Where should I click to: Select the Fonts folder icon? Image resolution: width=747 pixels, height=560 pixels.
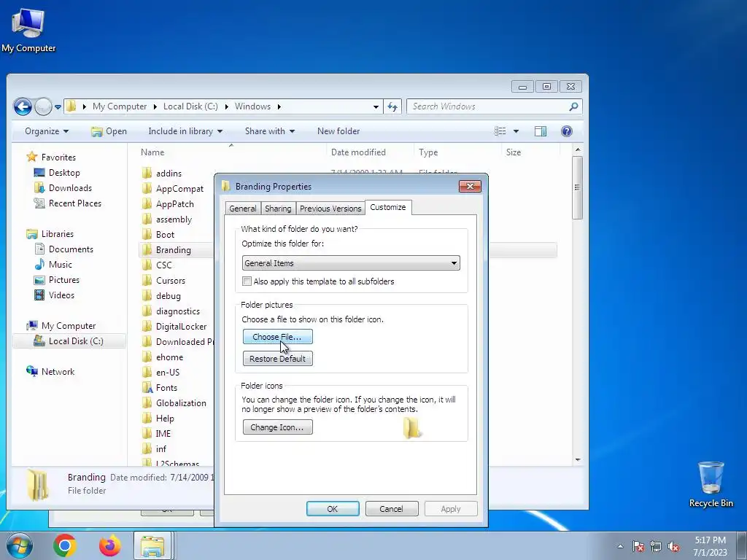point(147,388)
